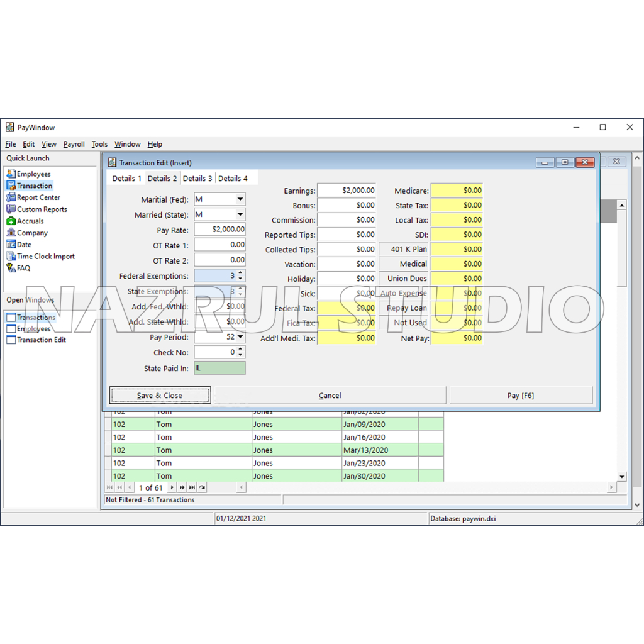Click the Save & Close button

pyautogui.click(x=160, y=396)
